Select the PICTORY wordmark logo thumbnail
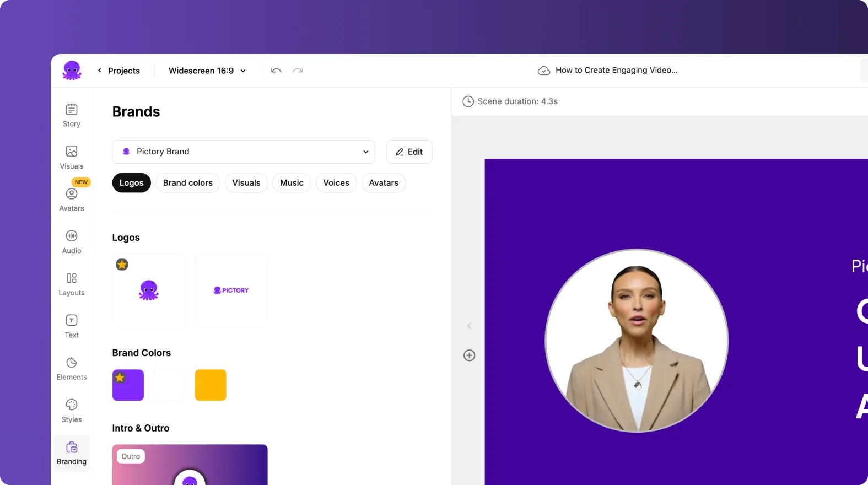 pos(231,290)
